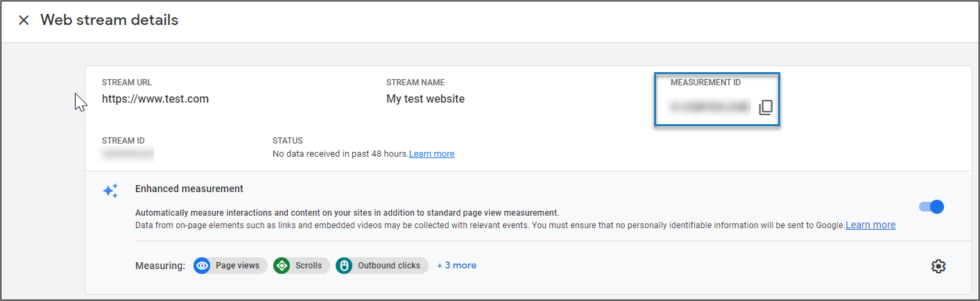Screen dimensions: 980x301
Task: Click the 'Enhanced measurement' heading
Action: pos(189,189)
